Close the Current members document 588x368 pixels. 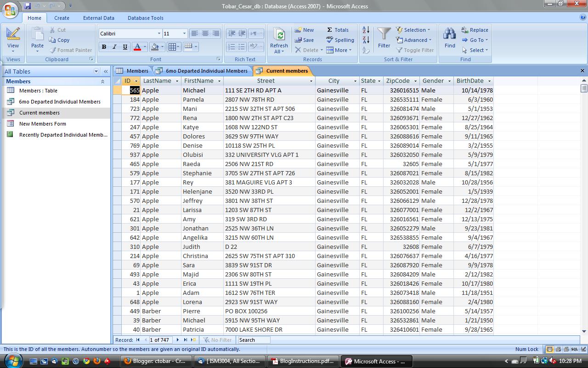(582, 71)
